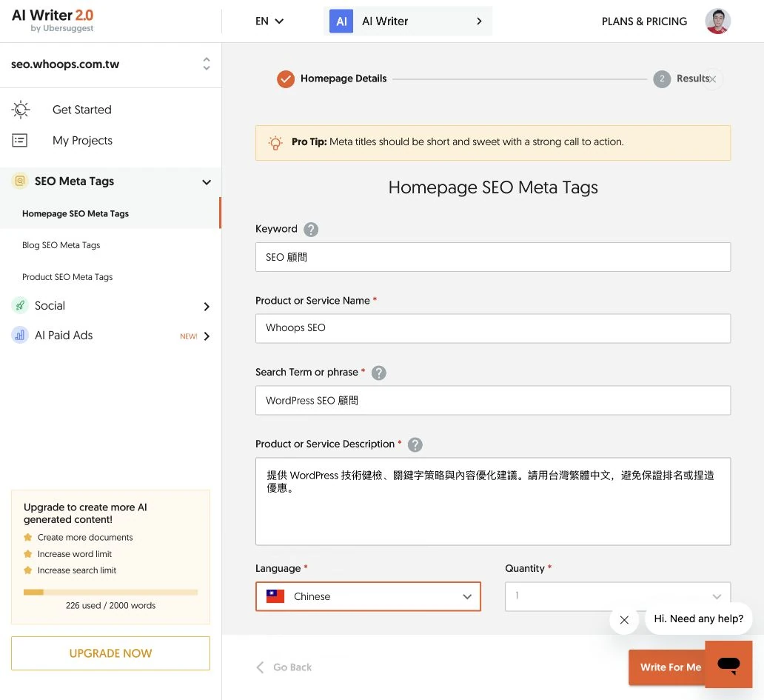Expand the Social section chevron
This screenshot has width=764, height=700.
pyautogui.click(x=207, y=307)
